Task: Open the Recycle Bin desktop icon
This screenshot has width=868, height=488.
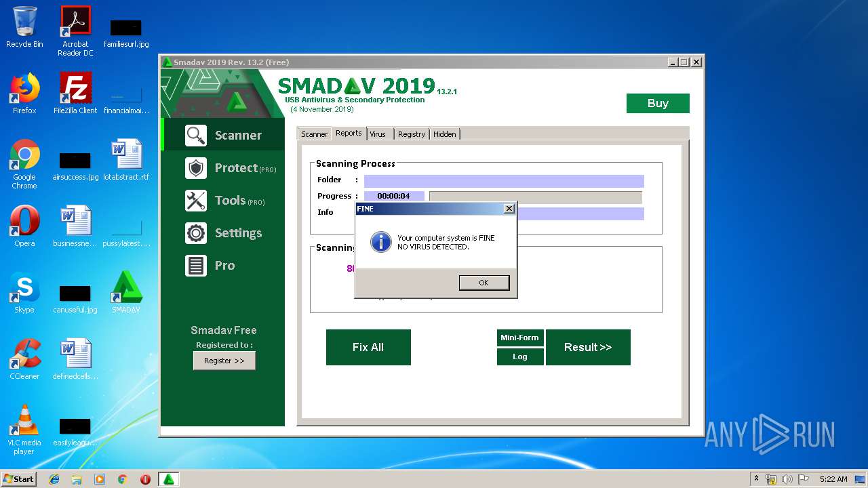Action: (24, 28)
